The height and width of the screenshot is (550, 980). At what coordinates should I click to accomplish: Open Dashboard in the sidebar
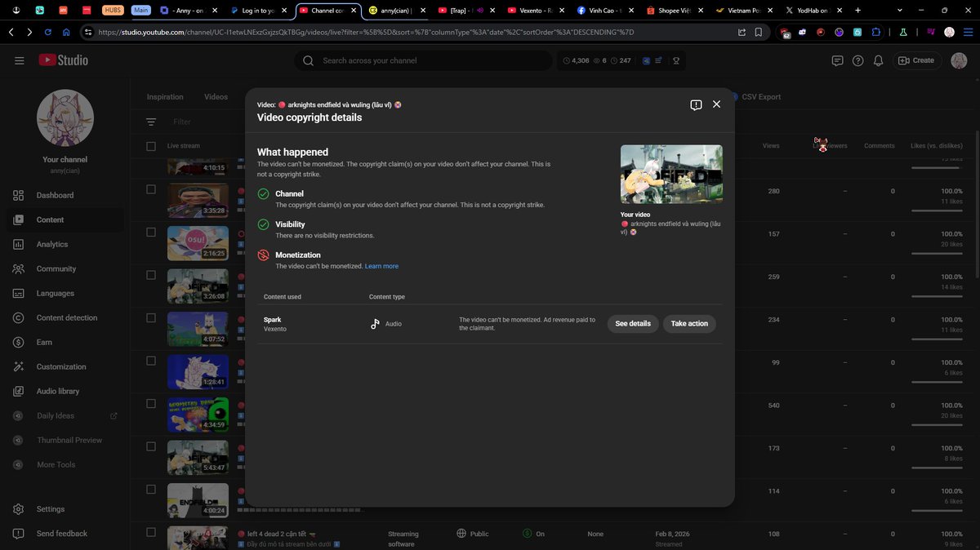click(x=64, y=195)
